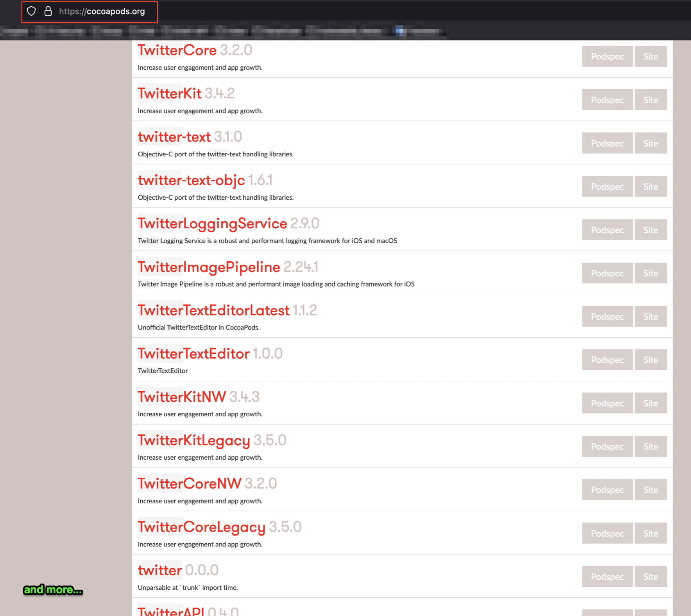The height and width of the screenshot is (616, 691).
Task: Click Site button for TwitterCore
Action: [x=650, y=57]
